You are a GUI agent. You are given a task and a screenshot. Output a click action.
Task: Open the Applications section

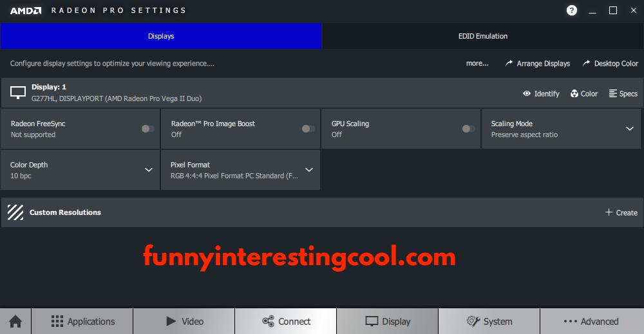tap(82, 321)
